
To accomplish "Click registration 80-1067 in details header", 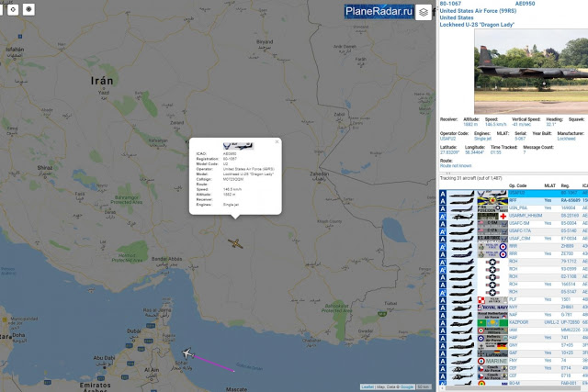I will (x=450, y=4).
